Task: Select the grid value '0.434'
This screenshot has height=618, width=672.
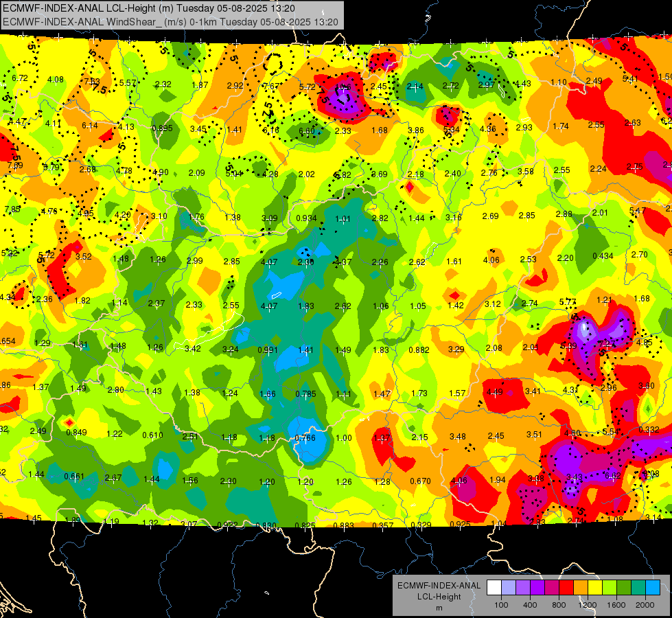Action: 603,255
